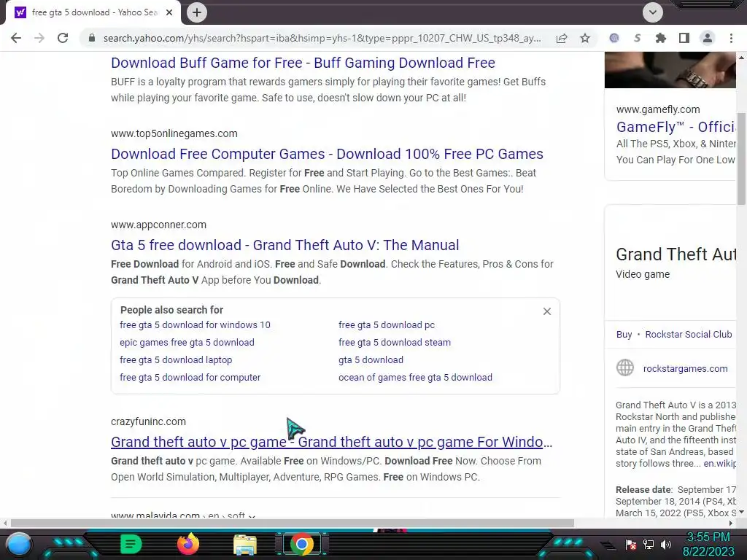Select the free gta 5 download tab

(x=94, y=12)
